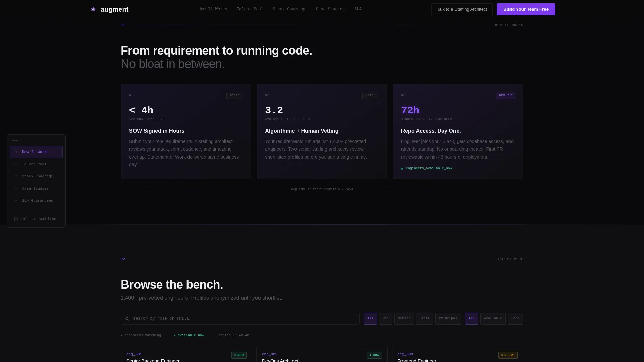The width and height of the screenshot is (644, 362).
Task: Select the Senior level filter
Action: pos(404,319)
